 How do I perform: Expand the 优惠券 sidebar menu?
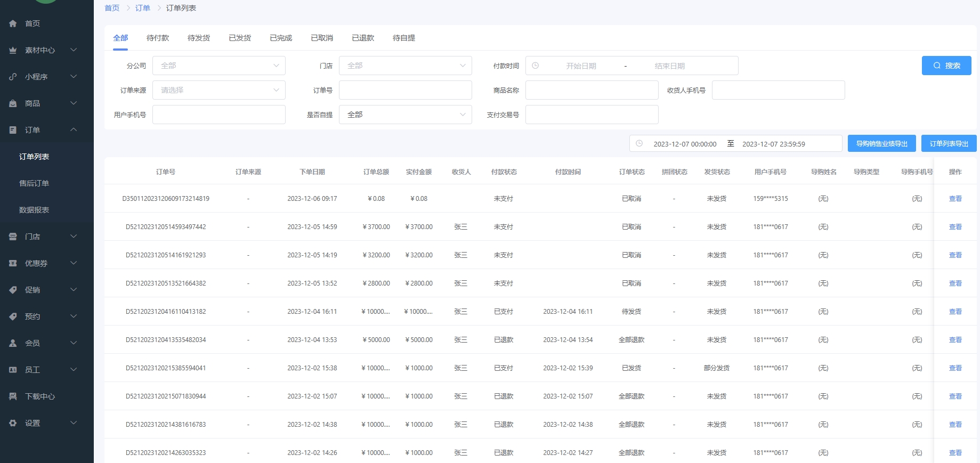pos(74,263)
